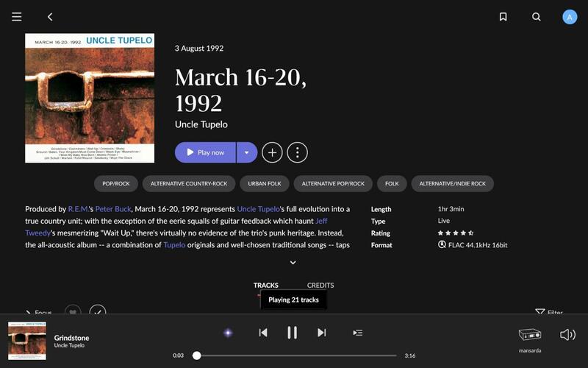Open the Jeff Tweedy link
Viewport: 588px width, 368px height.
(321, 222)
